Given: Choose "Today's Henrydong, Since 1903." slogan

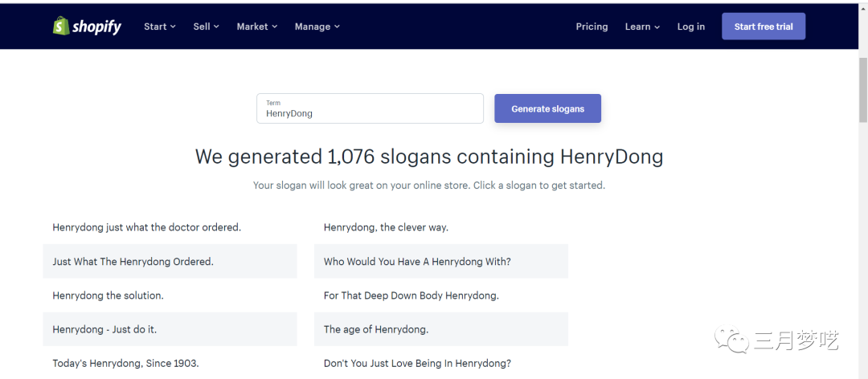Looking at the screenshot, I should click(x=125, y=363).
